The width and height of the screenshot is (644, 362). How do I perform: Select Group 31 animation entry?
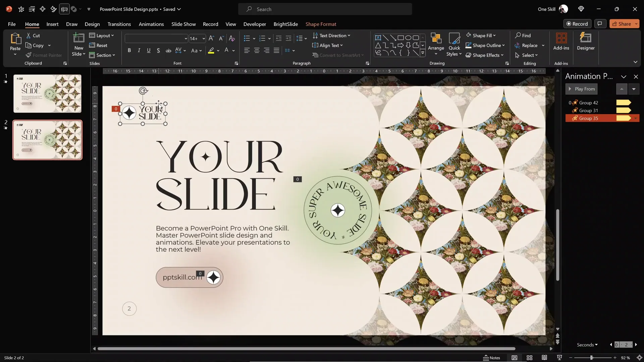[x=602, y=110]
